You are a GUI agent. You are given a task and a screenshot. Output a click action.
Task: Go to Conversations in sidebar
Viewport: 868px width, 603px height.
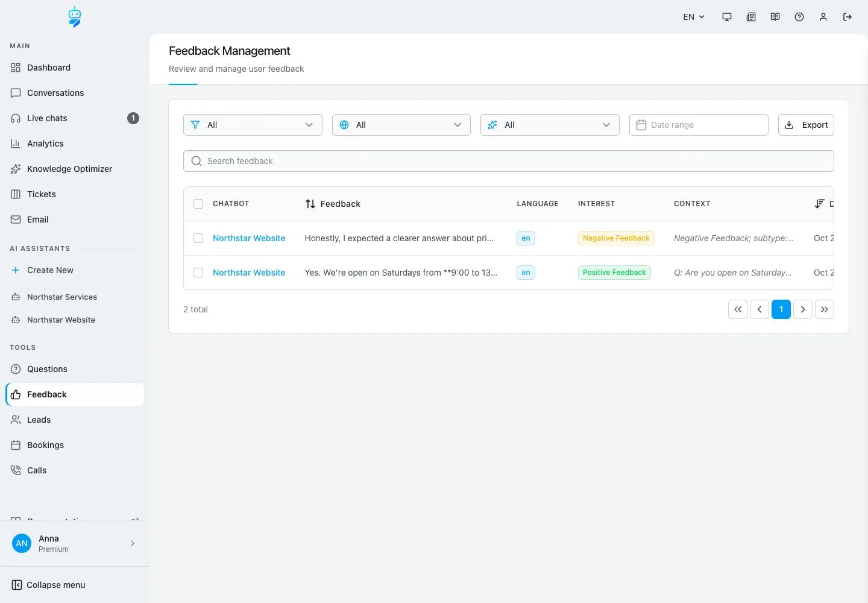point(75,93)
